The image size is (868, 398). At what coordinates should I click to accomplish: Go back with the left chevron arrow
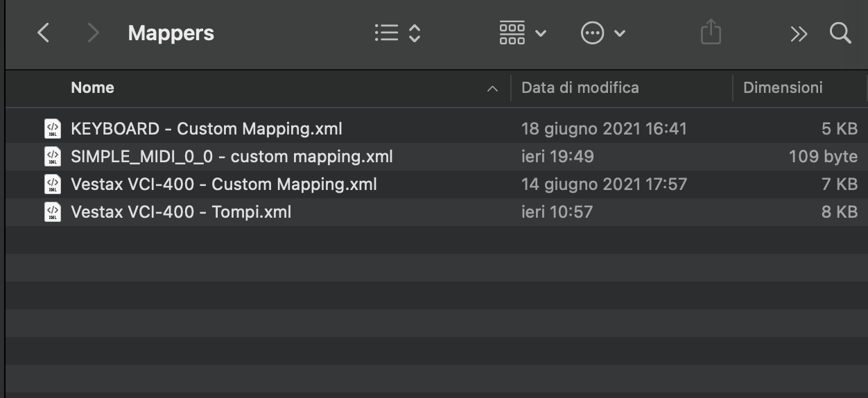click(43, 33)
